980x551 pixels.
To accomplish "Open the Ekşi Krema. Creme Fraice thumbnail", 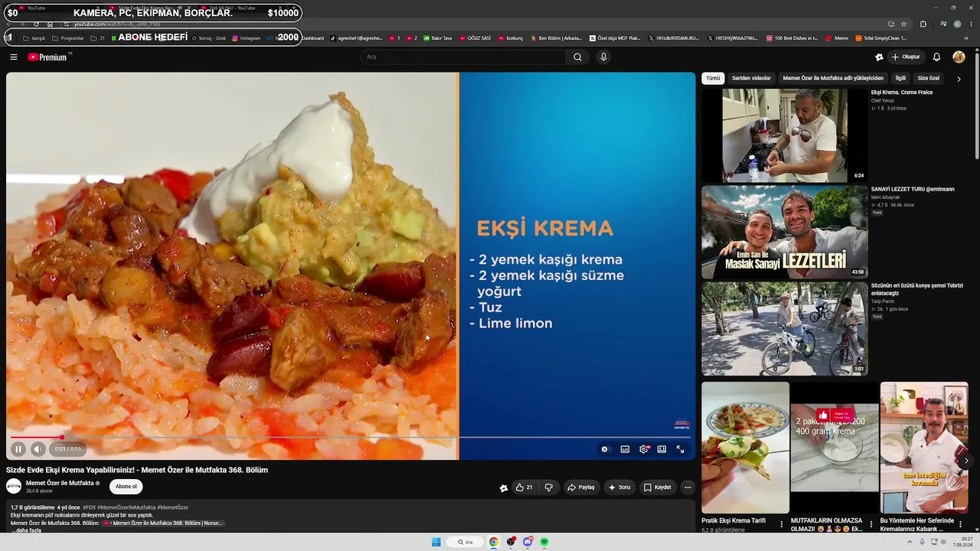I will pyautogui.click(x=785, y=135).
